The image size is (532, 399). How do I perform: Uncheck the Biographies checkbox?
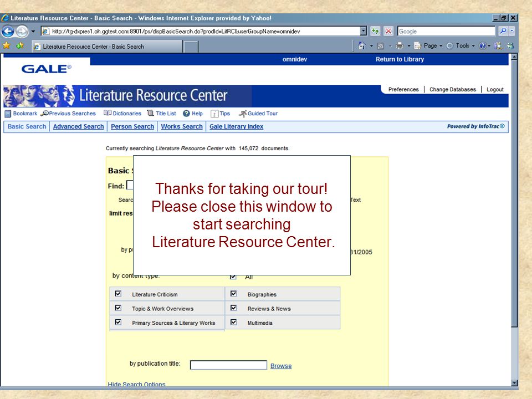pos(233,294)
